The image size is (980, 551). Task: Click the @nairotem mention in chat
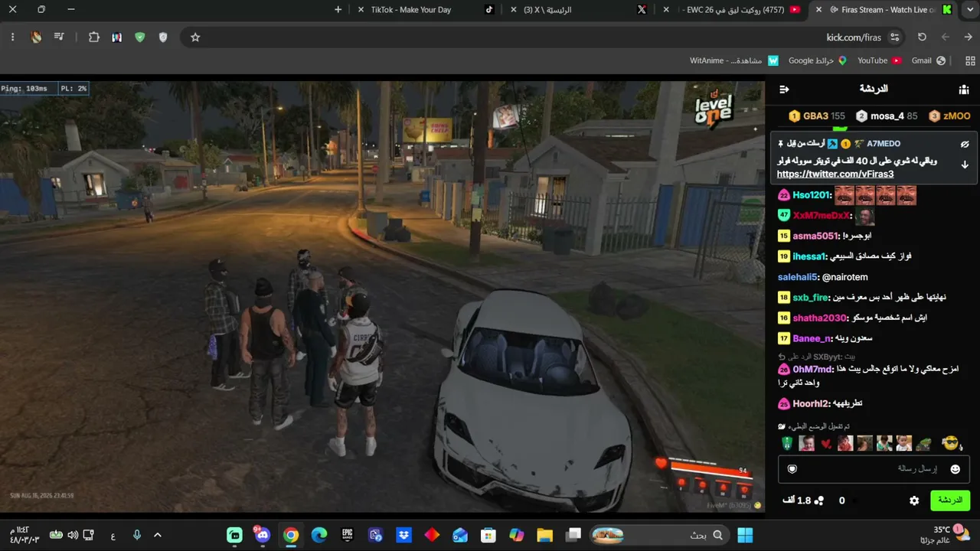pos(844,277)
